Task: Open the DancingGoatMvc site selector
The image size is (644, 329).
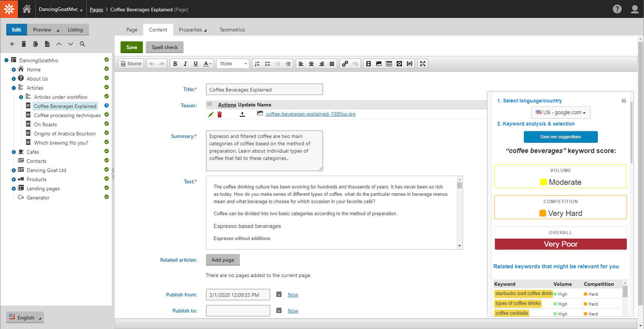Action: [x=60, y=9]
